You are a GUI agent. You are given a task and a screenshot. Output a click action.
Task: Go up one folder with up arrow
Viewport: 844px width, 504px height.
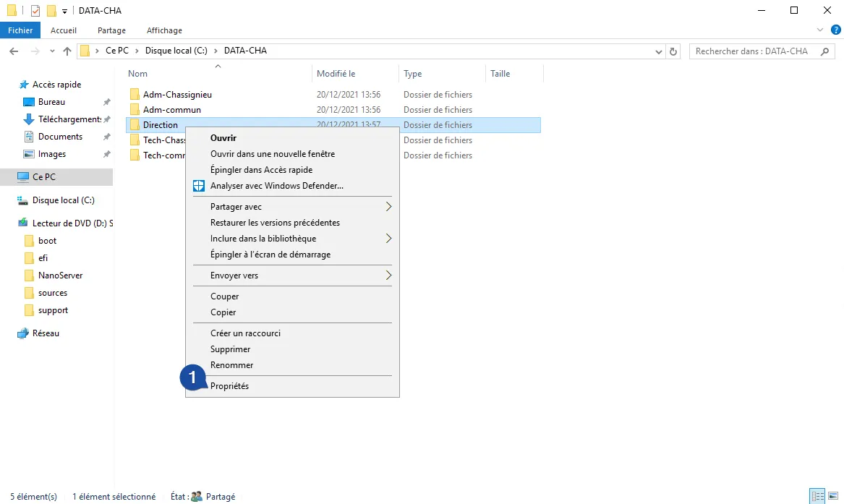[67, 51]
